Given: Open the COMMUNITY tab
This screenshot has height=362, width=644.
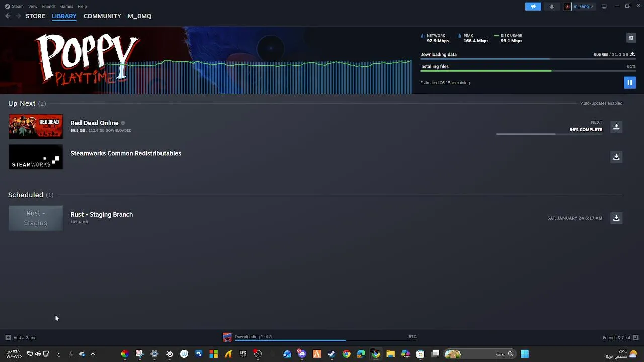Looking at the screenshot, I should (x=102, y=16).
